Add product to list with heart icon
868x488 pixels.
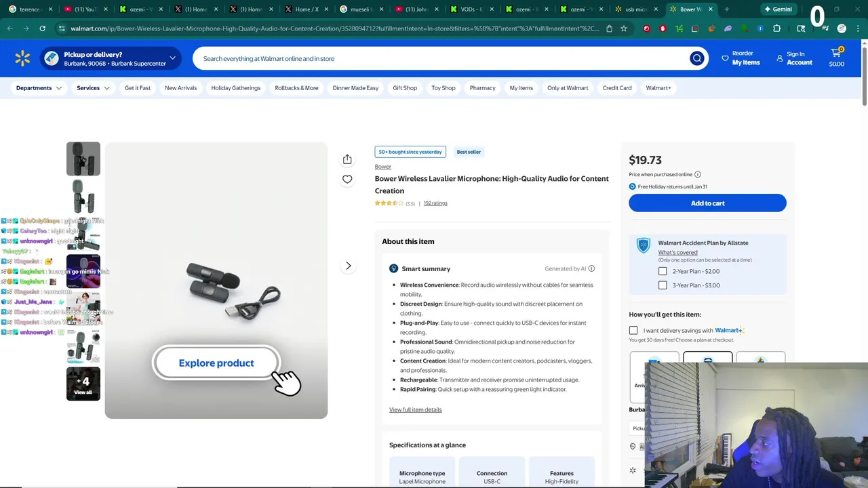pyautogui.click(x=347, y=179)
